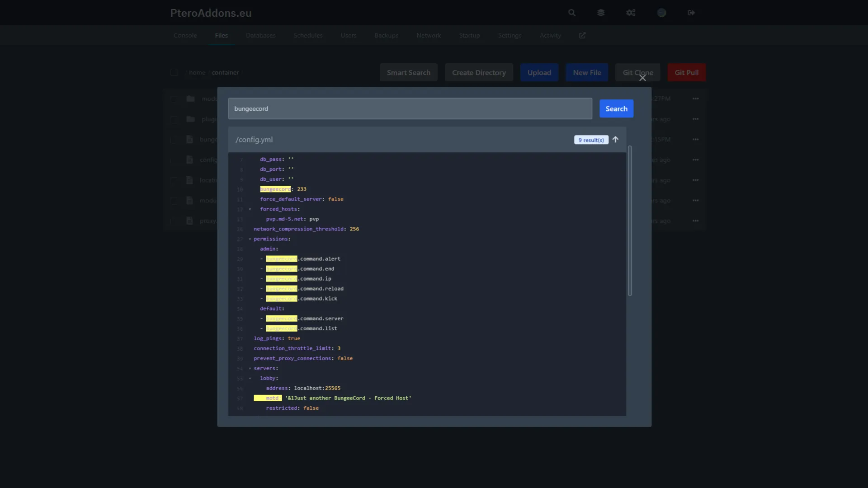This screenshot has height=488, width=868.
Task: Check the box for config file row
Action: pyautogui.click(x=174, y=160)
